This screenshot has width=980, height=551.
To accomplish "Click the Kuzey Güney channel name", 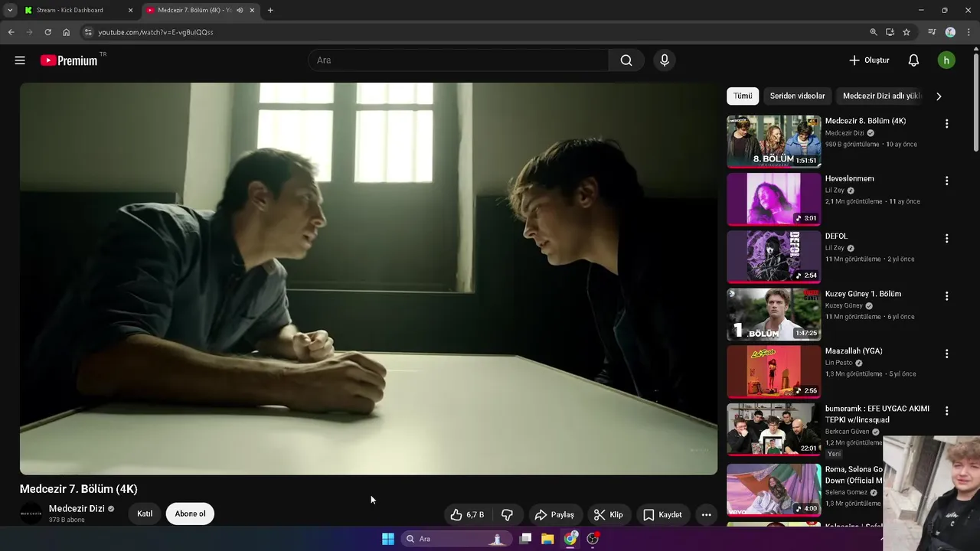I will pos(844,305).
